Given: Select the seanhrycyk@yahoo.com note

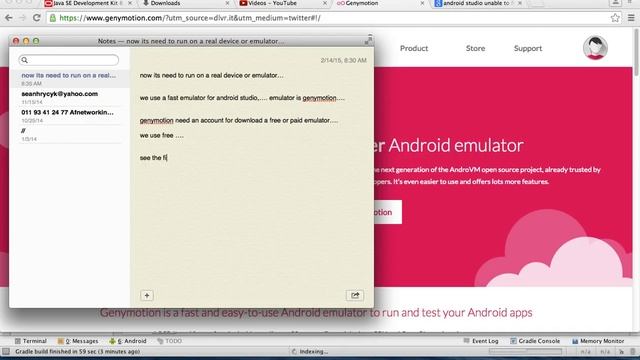Looking at the screenshot, I should pyautogui.click(x=69, y=97).
